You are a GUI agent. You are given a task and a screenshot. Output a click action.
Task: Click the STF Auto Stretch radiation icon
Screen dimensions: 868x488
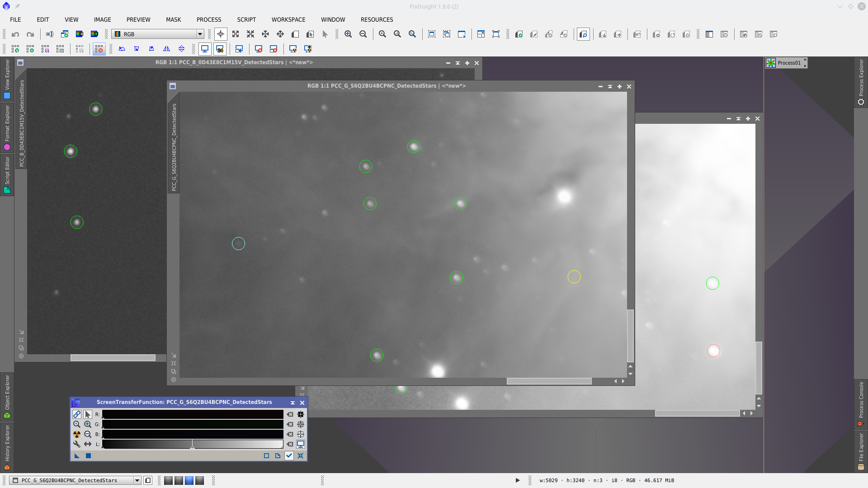[77, 434]
